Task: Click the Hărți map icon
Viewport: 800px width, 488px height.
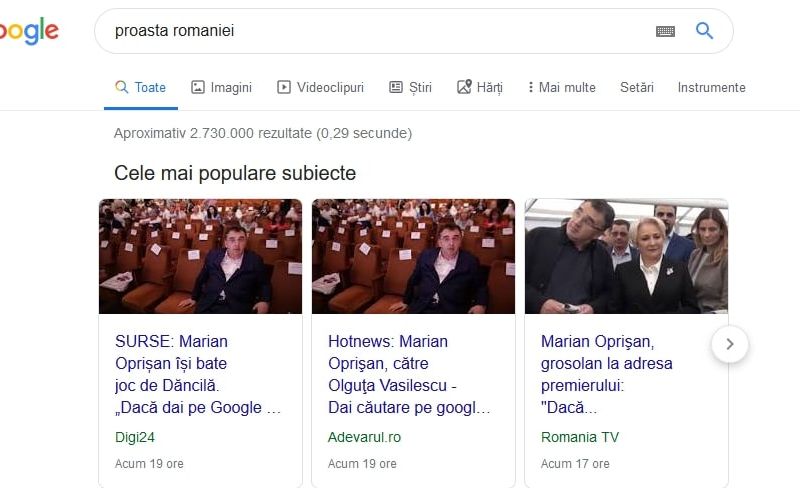Action: (464, 87)
